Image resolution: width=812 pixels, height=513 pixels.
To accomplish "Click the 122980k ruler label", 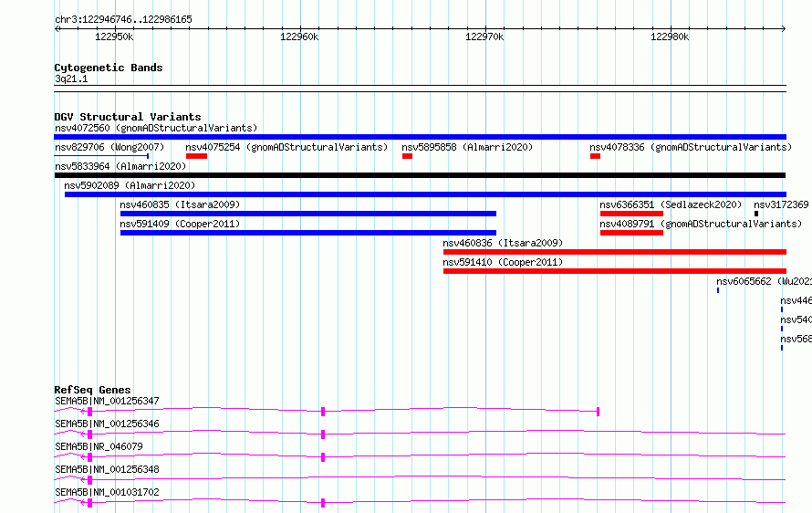I will (x=670, y=37).
